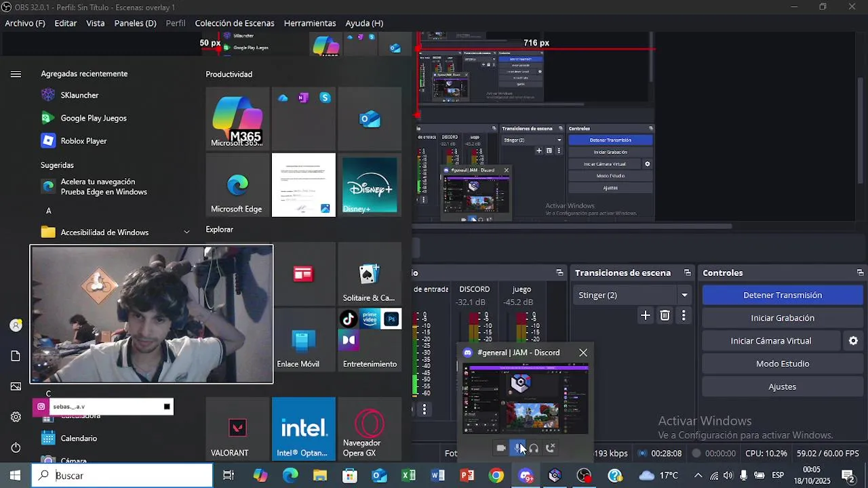This screenshot has height=488, width=868.
Task: Click the OBS preview horizontal scrollbar
Action: point(573,226)
